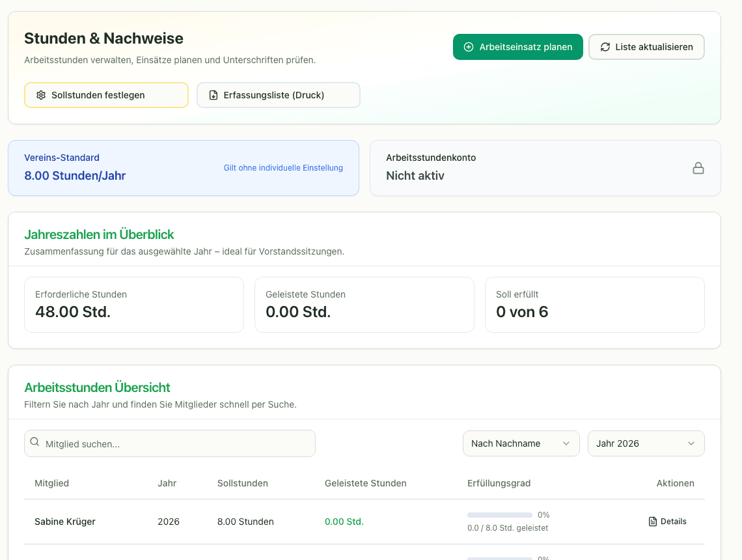The width and height of the screenshot is (742, 560).
Task: Click the Erforderliche Stunden 48.00 Std. card
Action: [x=134, y=305]
